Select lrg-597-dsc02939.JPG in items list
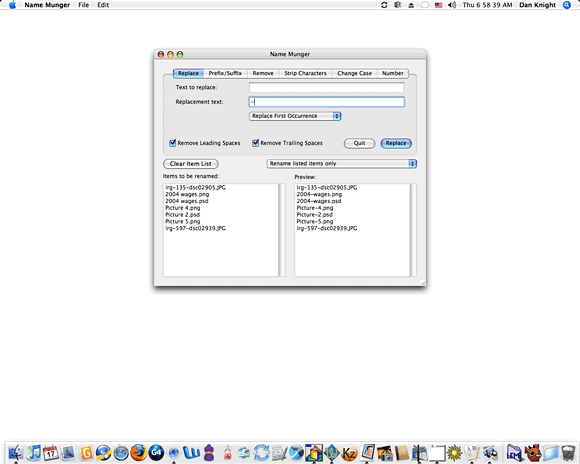Viewport: 580px width, 464px height. pyautogui.click(x=195, y=228)
